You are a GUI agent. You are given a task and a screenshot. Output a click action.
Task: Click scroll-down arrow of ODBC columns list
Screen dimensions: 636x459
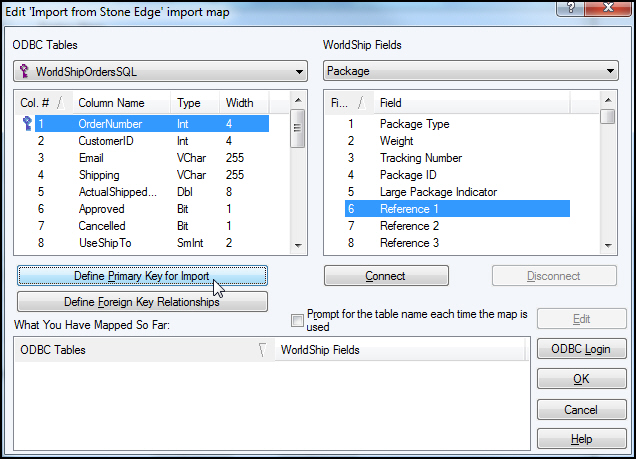(298, 245)
